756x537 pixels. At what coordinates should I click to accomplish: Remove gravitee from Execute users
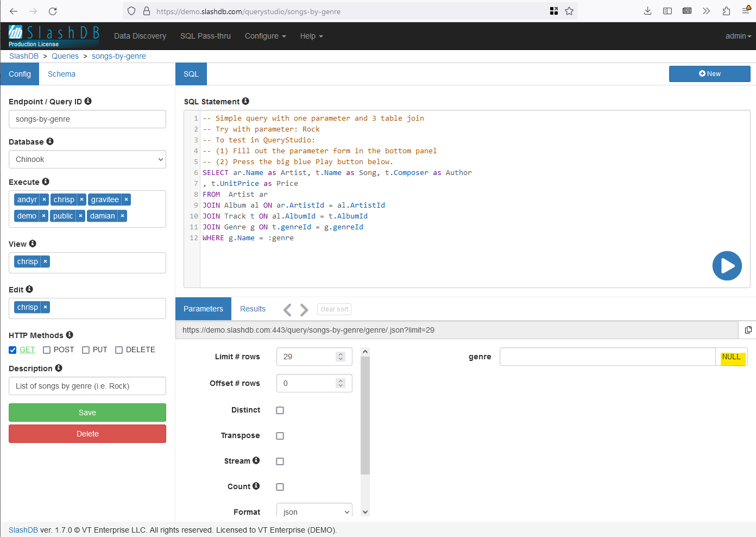click(x=126, y=199)
